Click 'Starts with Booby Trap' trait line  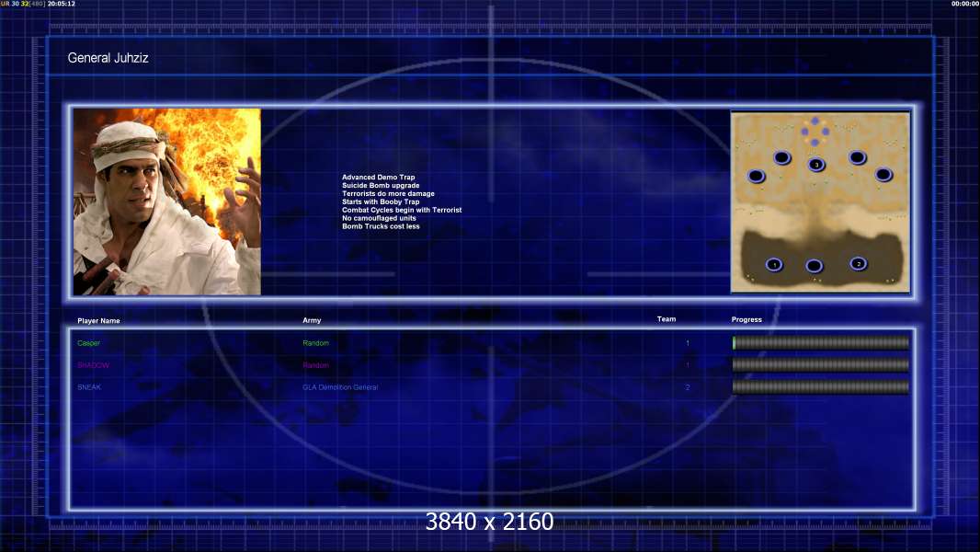click(x=381, y=201)
